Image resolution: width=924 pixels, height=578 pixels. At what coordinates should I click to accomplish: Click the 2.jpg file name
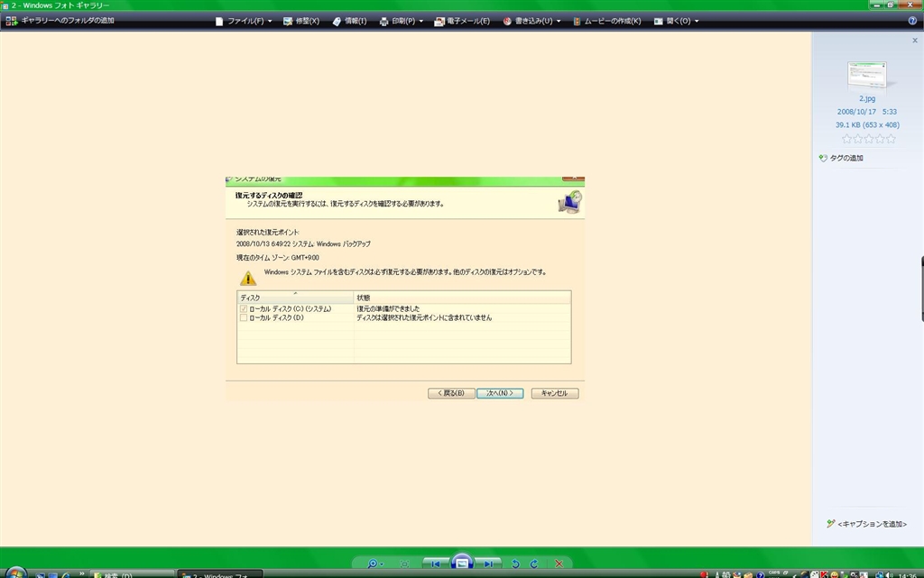point(867,98)
